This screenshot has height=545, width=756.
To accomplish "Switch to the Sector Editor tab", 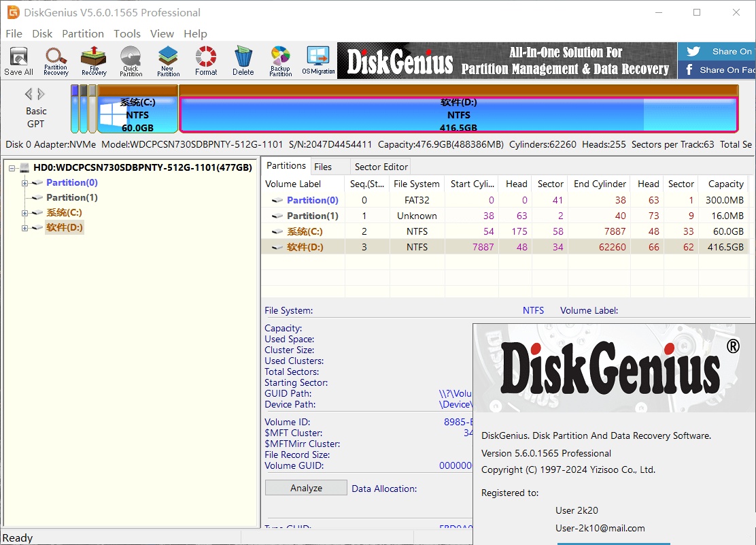I will (x=381, y=167).
